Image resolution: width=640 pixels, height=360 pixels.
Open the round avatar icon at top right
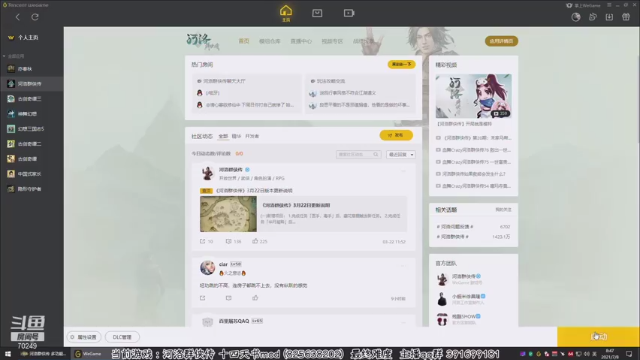coord(576,17)
